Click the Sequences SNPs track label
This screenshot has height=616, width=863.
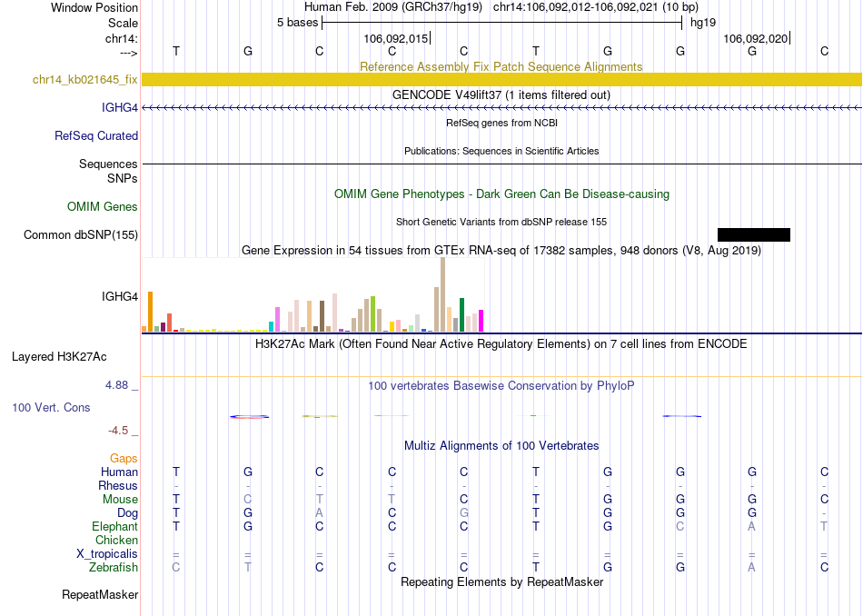coord(108,171)
